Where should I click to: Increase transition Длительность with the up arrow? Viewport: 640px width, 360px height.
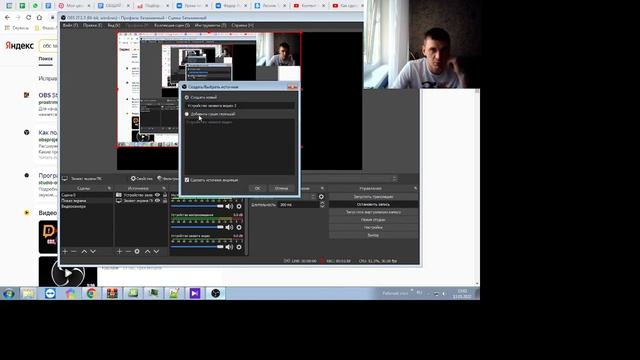click(322, 203)
